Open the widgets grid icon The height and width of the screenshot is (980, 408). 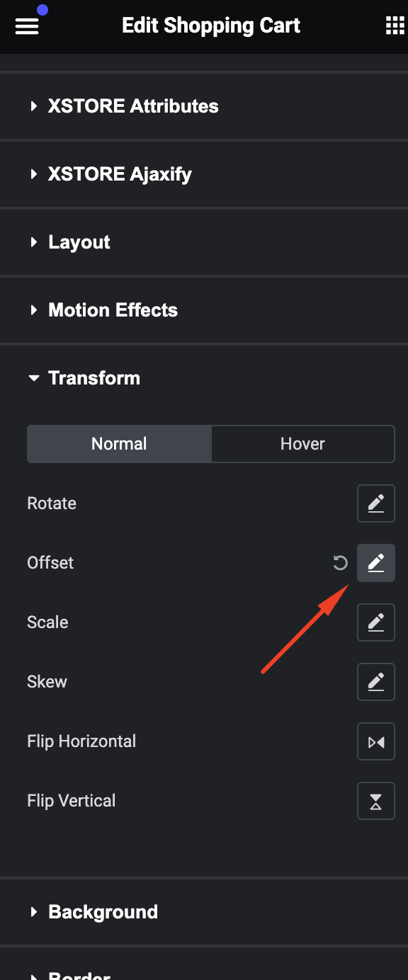(x=395, y=26)
